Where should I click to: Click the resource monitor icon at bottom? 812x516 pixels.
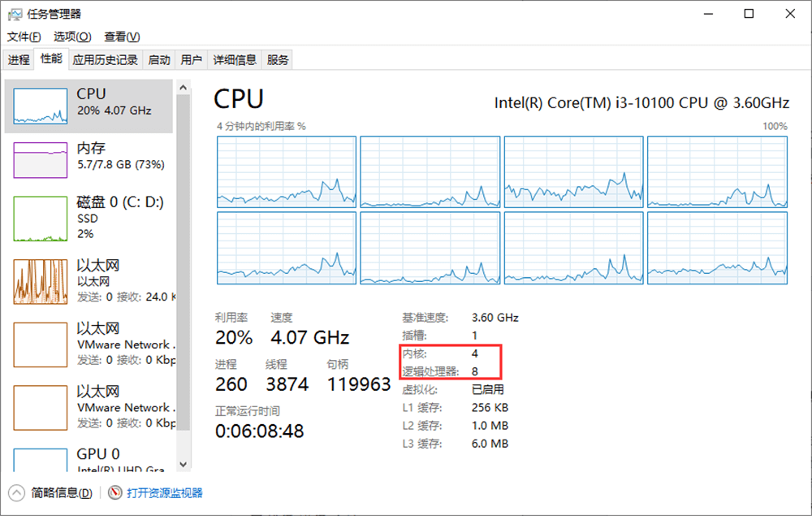[114, 492]
